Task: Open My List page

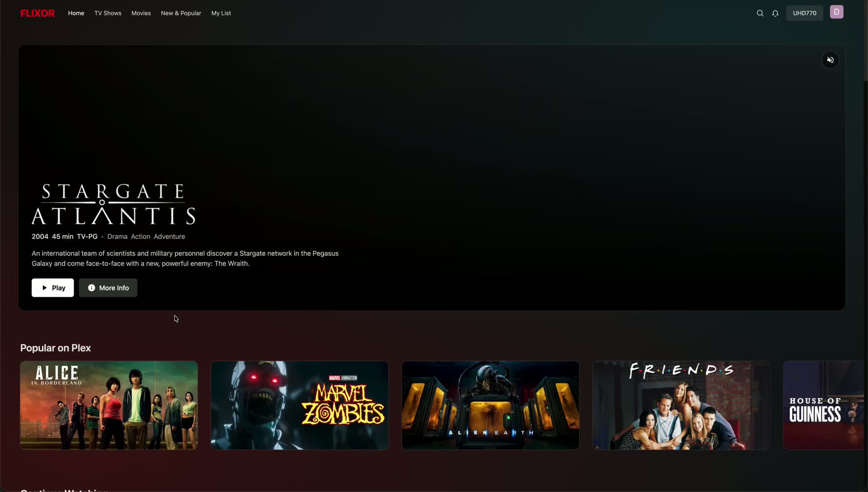Action: coord(221,13)
